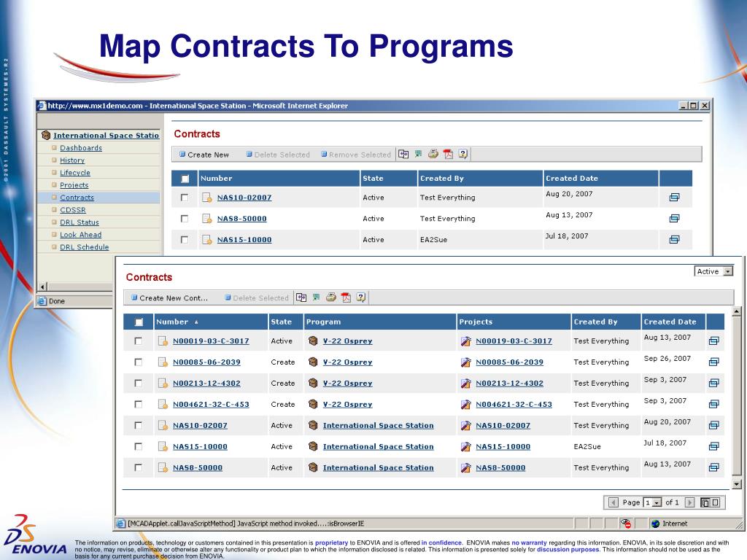747x560 pixels.
Task: Click the previous page arrow
Action: click(614, 502)
